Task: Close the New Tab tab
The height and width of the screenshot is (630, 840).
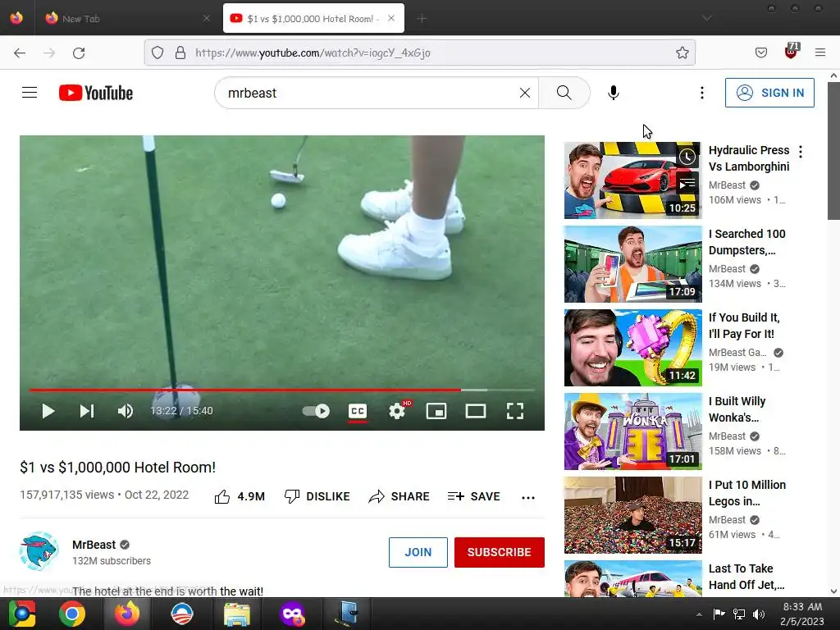Action: (207, 18)
